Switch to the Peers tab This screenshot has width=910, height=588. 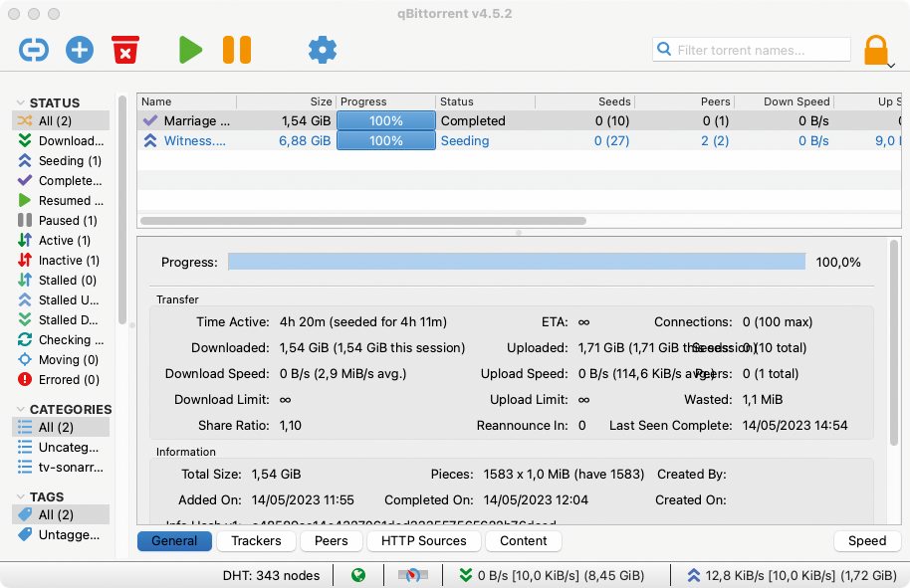[331, 541]
